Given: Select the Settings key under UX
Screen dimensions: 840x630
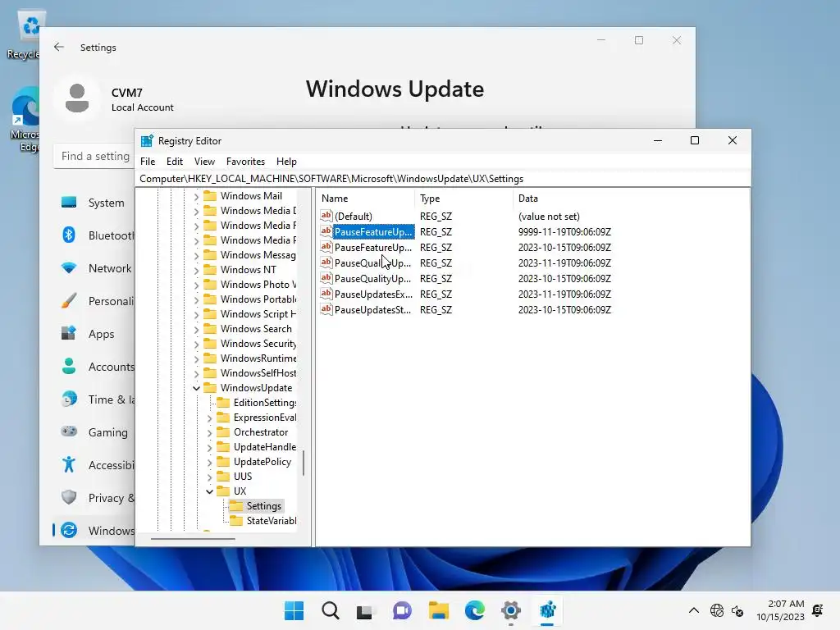Looking at the screenshot, I should 263,506.
